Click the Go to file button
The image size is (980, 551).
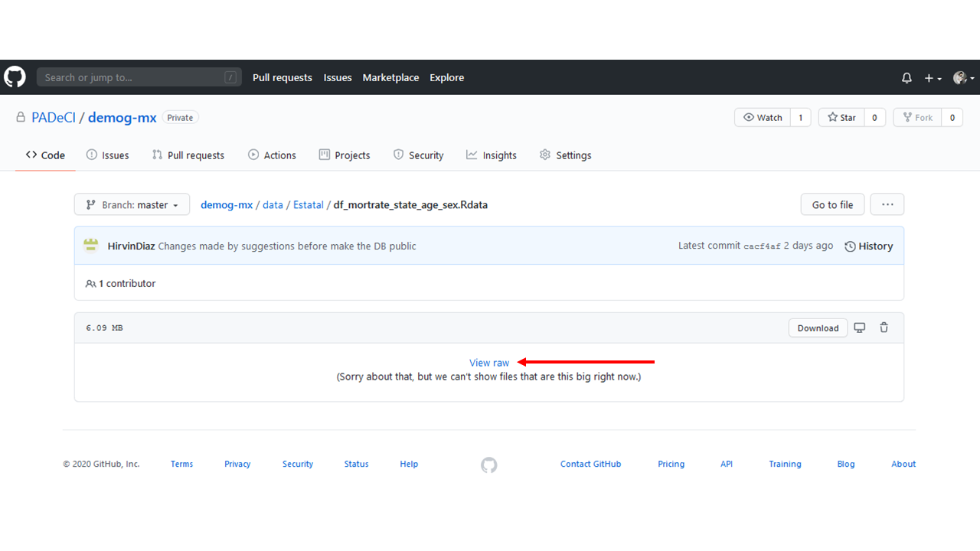pyautogui.click(x=832, y=204)
